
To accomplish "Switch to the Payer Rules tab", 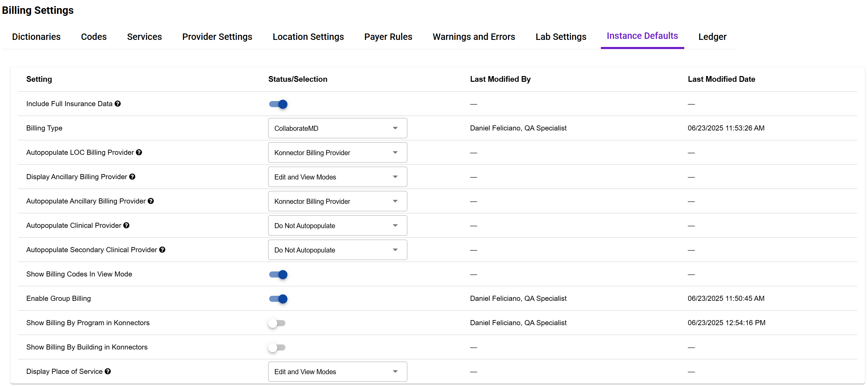I will [x=388, y=37].
